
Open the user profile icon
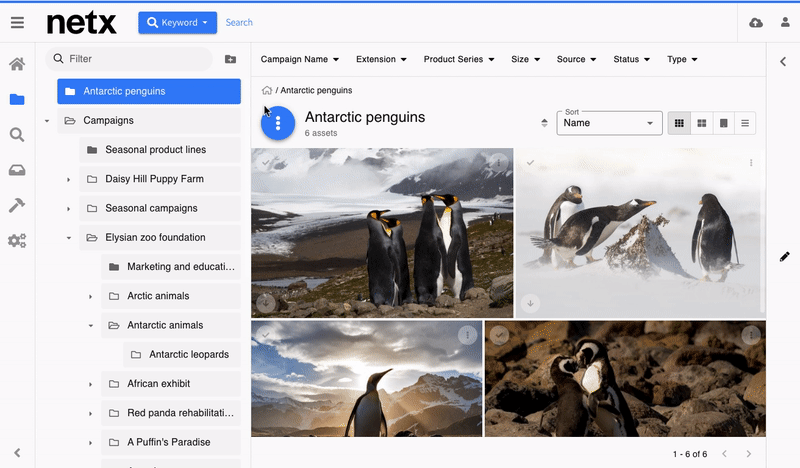click(784, 22)
